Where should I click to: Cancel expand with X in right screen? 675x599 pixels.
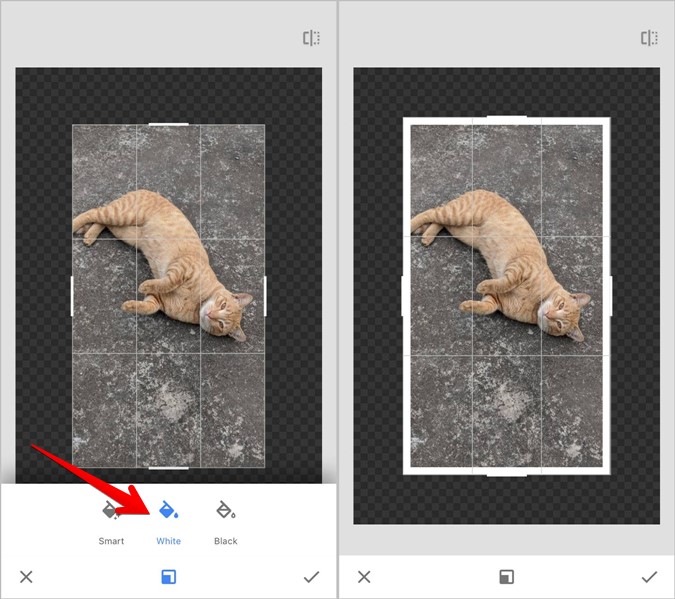click(364, 577)
